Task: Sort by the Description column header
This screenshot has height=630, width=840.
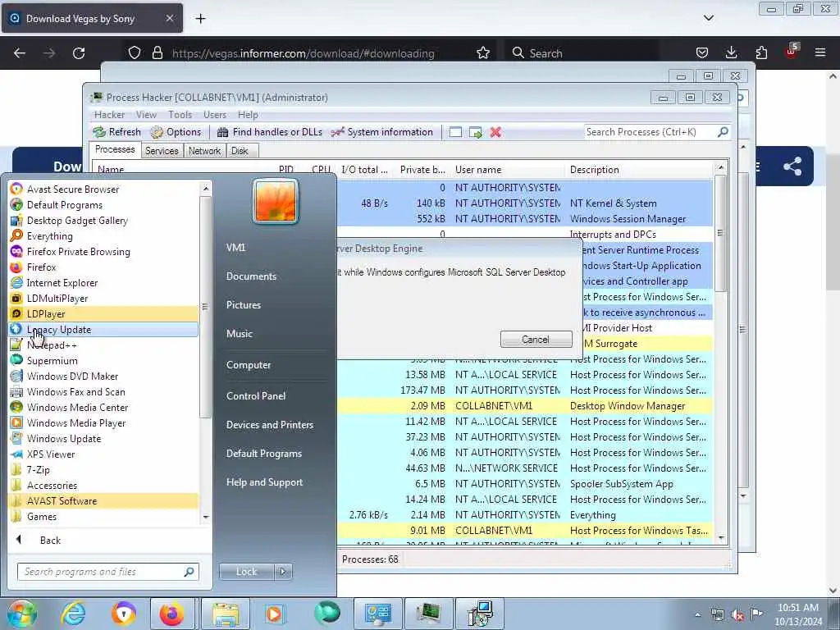Action: (x=640, y=170)
